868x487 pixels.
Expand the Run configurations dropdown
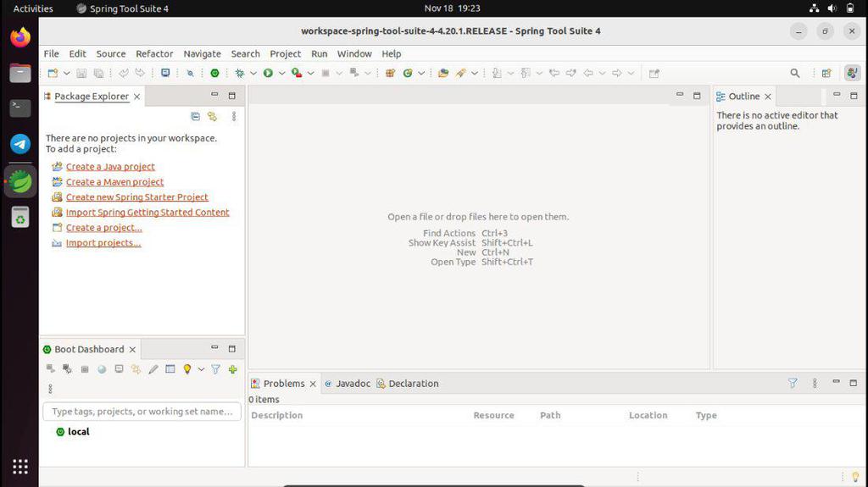pyautogui.click(x=281, y=73)
